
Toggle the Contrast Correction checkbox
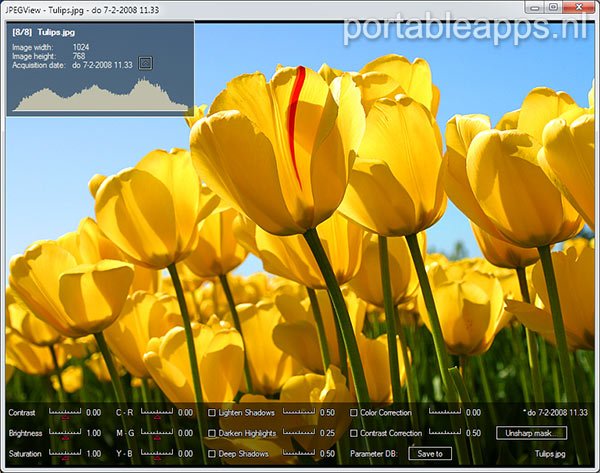354,433
